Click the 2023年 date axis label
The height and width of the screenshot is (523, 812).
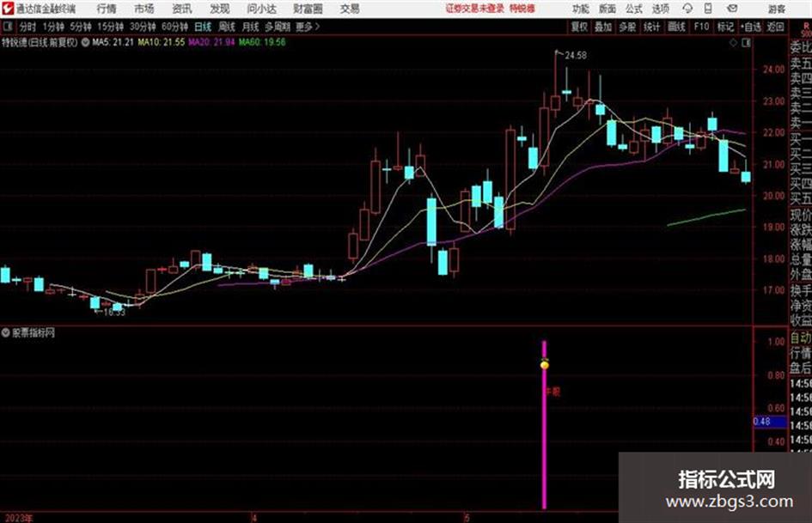pyautogui.click(x=19, y=518)
